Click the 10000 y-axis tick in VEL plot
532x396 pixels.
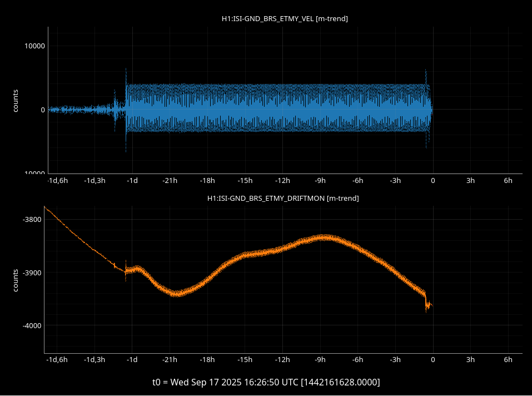[34, 46]
